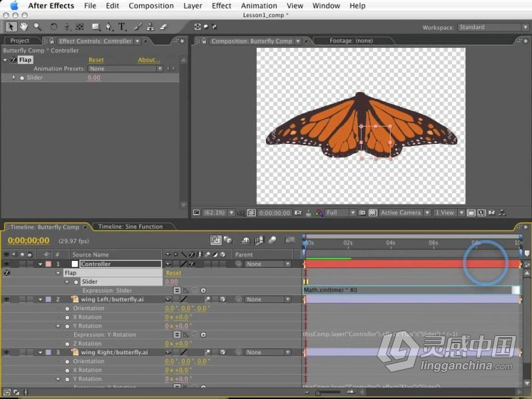Image resolution: width=532 pixels, height=399 pixels.
Task: Collapse the wing Right/butterfly.ai layer
Action: pos(40,352)
